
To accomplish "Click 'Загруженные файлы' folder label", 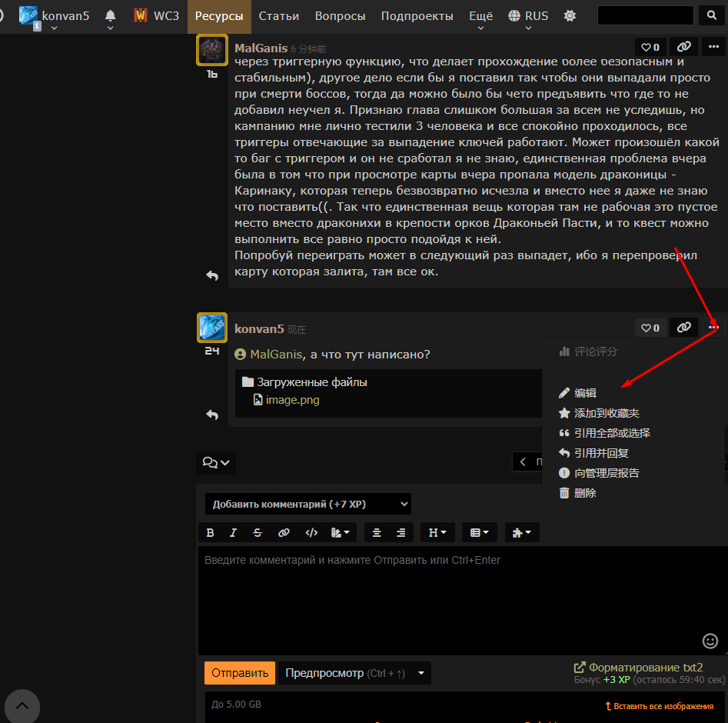I will pos(312,382).
